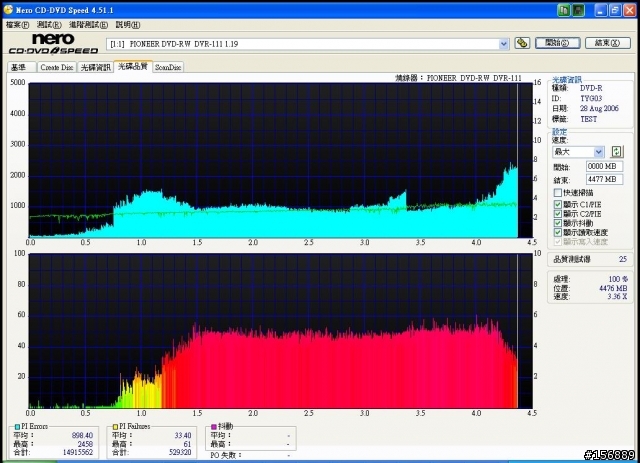Uncheck the 顯示 C1/PIE checkbox
The image size is (640, 463).
558,203
